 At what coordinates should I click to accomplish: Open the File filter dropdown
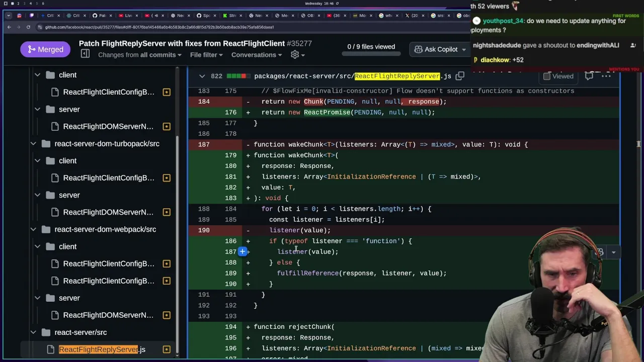click(206, 54)
